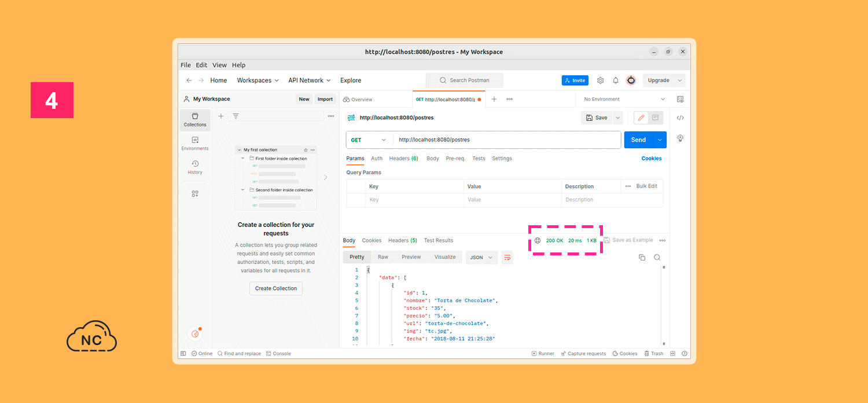Toggle sidebar icon at status bar left
868x403 pixels.
(x=183, y=353)
